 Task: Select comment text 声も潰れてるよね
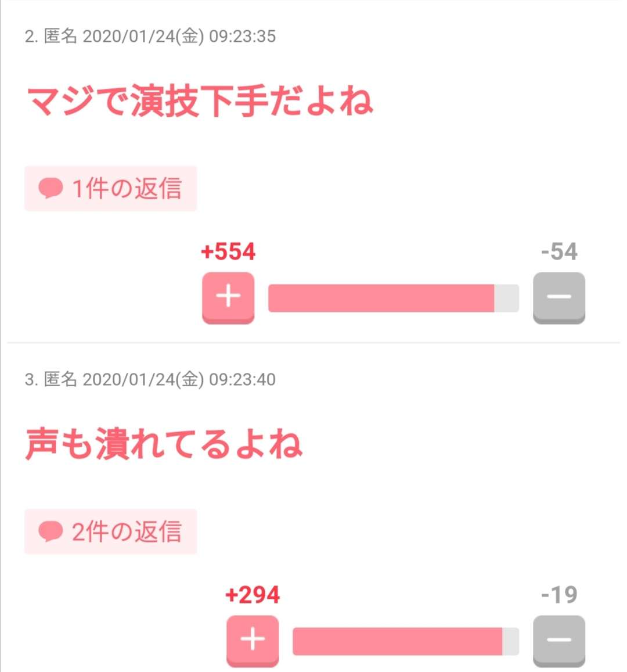[164, 444]
